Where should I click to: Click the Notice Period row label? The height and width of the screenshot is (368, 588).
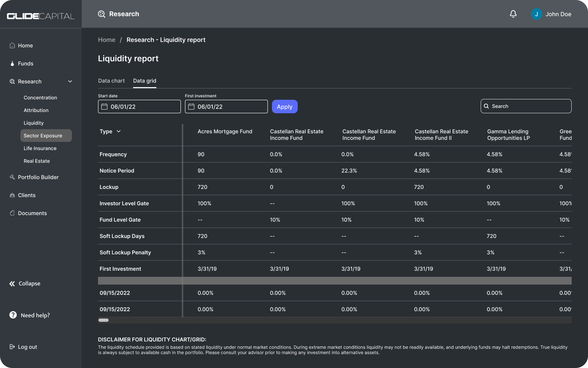(x=117, y=171)
